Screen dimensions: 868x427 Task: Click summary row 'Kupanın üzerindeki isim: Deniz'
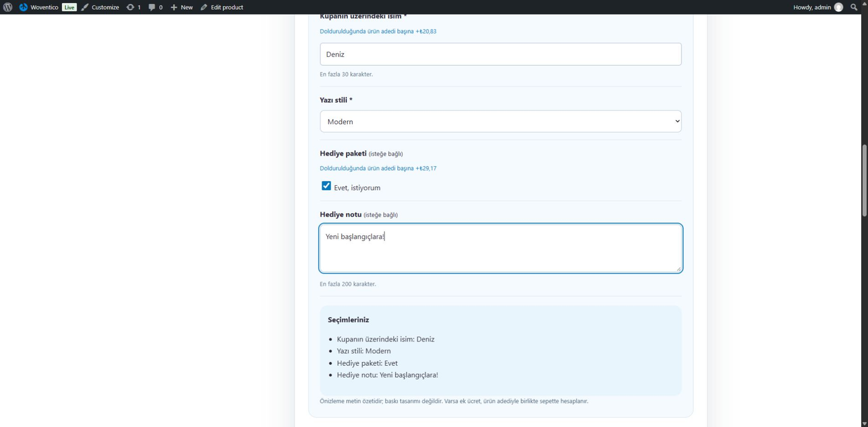click(x=386, y=339)
